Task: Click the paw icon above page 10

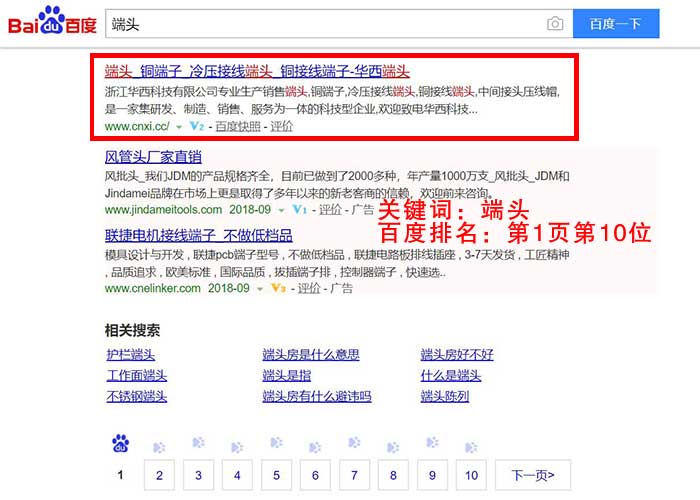Action: point(471,447)
